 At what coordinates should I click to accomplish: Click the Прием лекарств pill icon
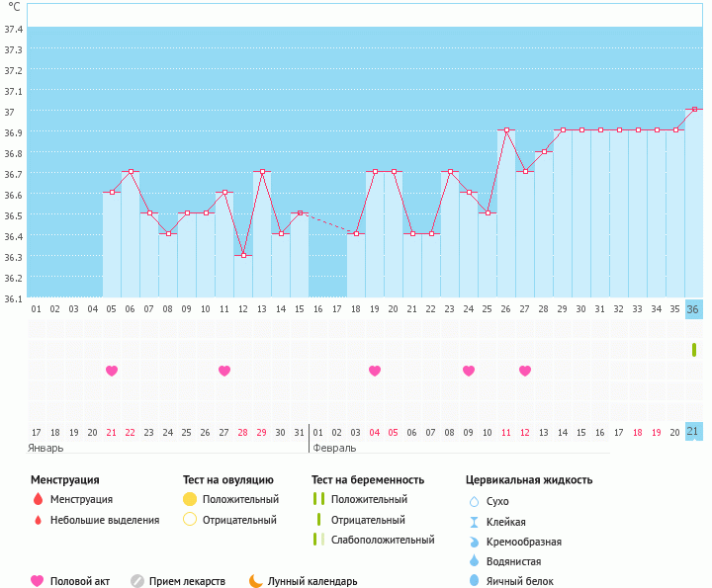tap(137, 581)
